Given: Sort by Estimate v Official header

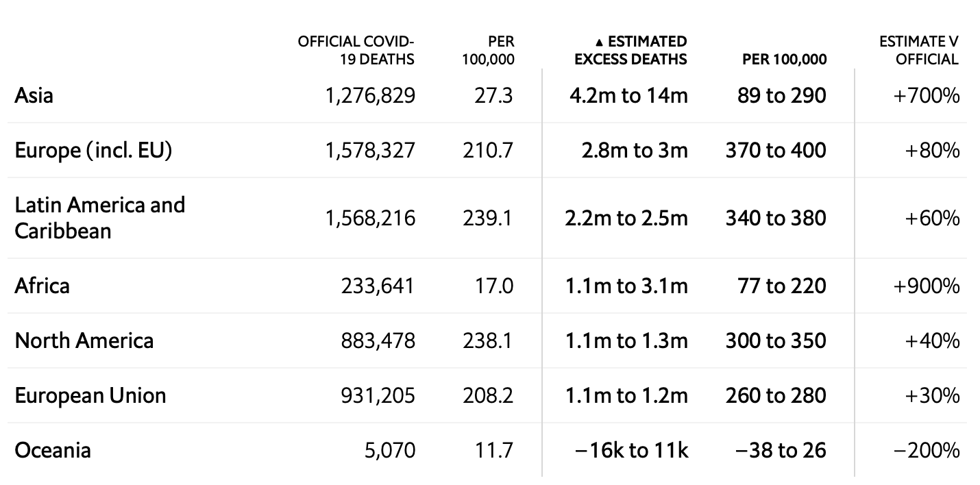Looking at the screenshot, I should [918, 51].
